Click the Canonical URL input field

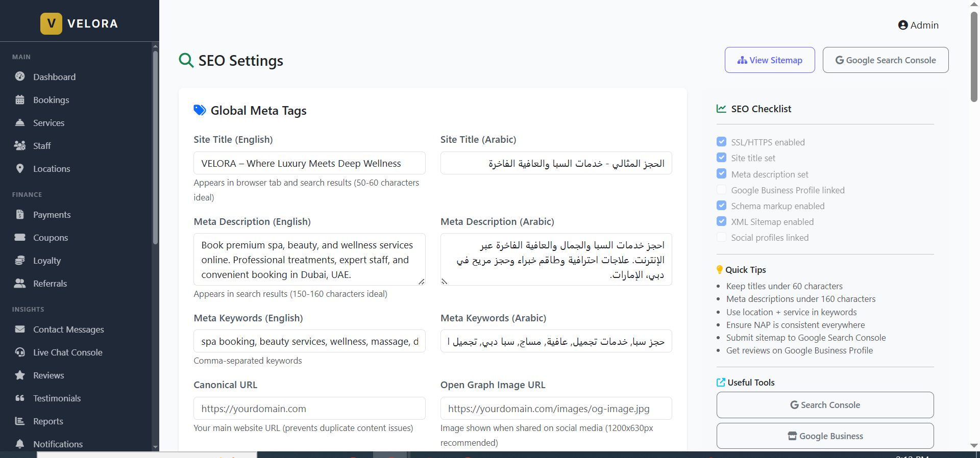(x=309, y=409)
